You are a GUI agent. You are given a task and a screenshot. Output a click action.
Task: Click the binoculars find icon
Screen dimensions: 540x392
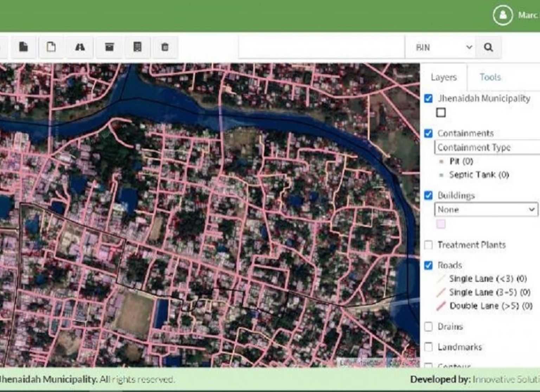click(80, 47)
